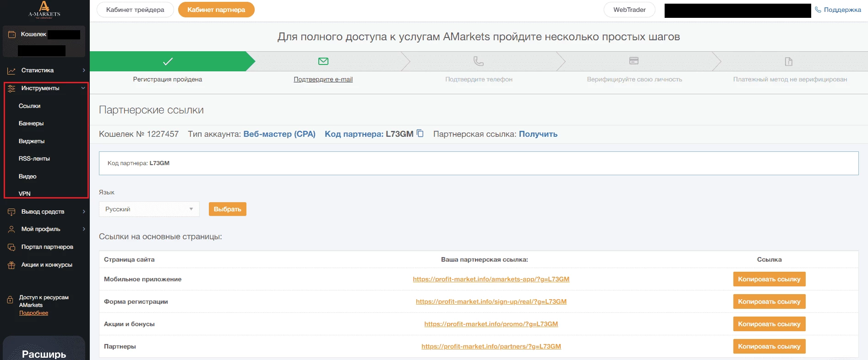The image size is (868, 360).
Task: Click the Инструменты sliders icon
Action: click(11, 88)
